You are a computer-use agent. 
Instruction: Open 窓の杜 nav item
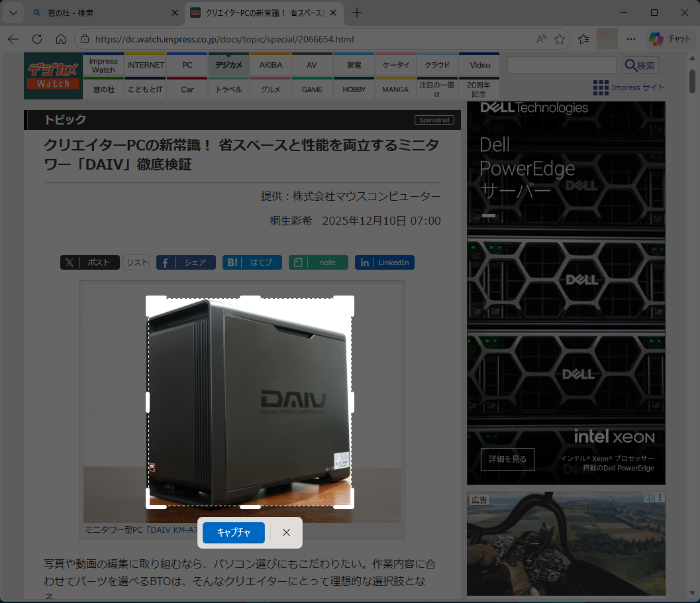click(x=103, y=89)
